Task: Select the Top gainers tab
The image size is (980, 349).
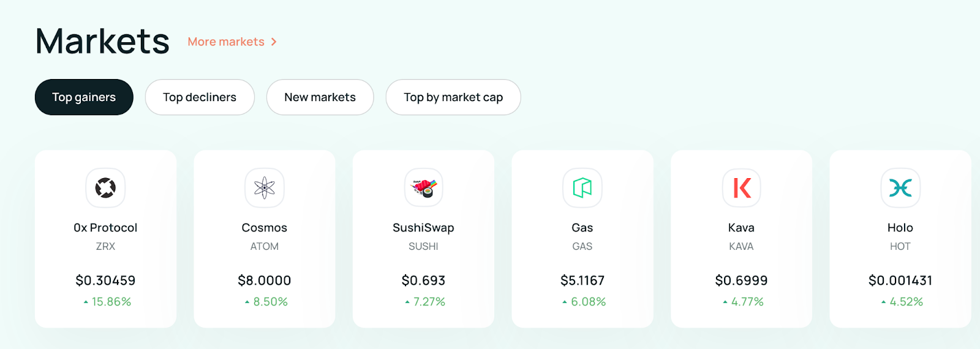Action: 84,97
